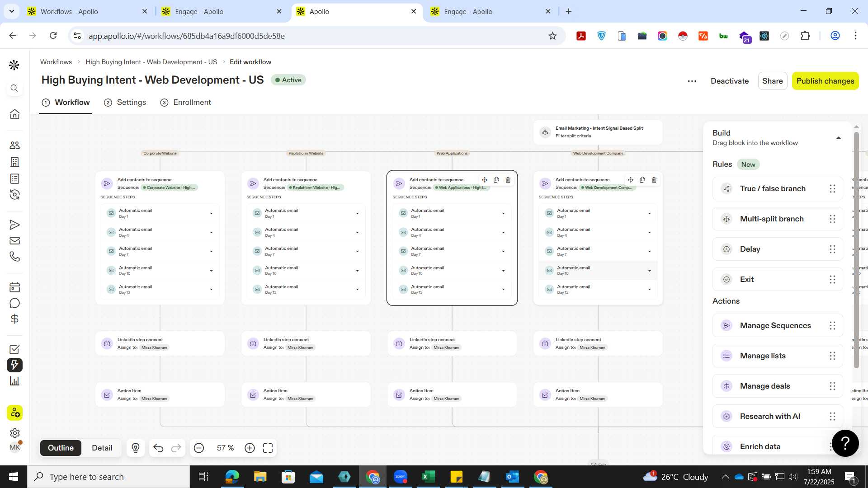Open the help question mark bubble

[845, 443]
